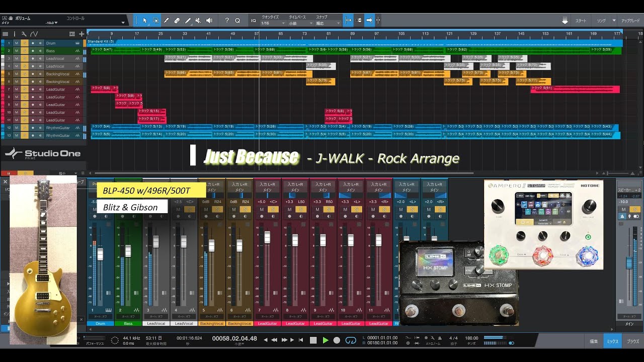Adjust the Bass channel fader
This screenshot has width=644, height=362.
click(x=128, y=251)
